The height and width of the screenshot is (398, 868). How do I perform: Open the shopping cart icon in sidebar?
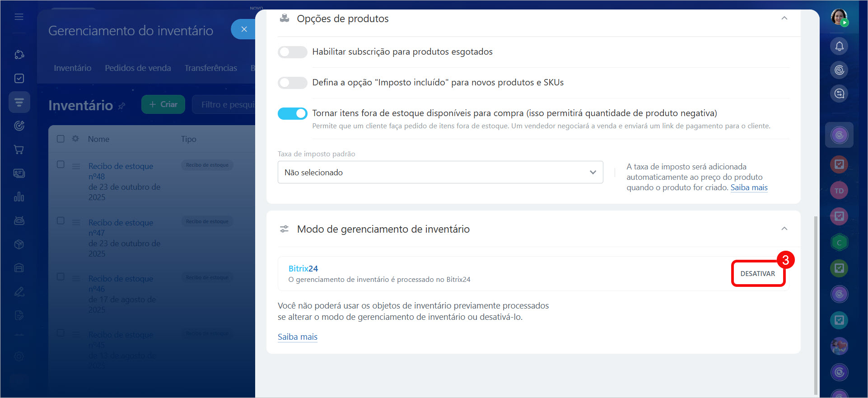[19, 150]
